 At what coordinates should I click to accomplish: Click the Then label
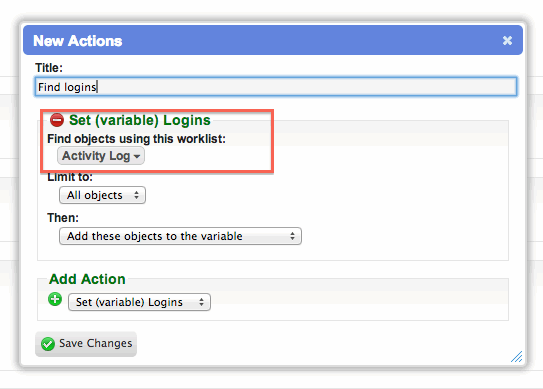tap(63, 218)
